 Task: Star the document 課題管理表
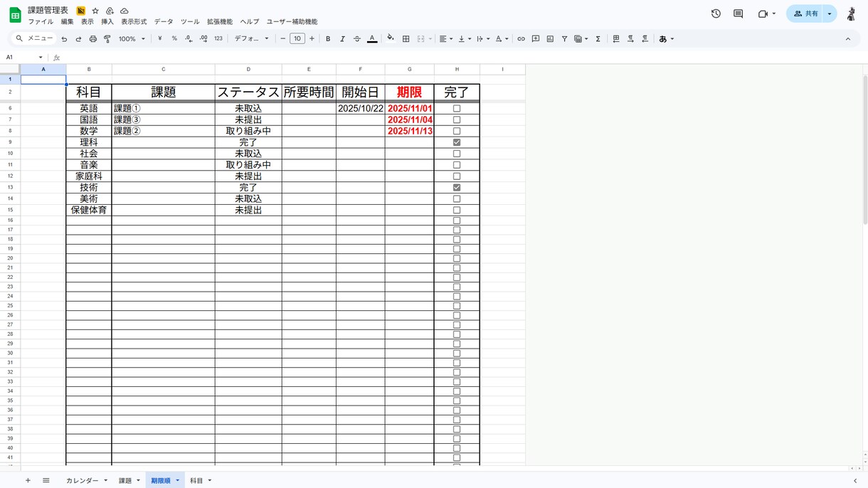pyautogui.click(x=95, y=11)
